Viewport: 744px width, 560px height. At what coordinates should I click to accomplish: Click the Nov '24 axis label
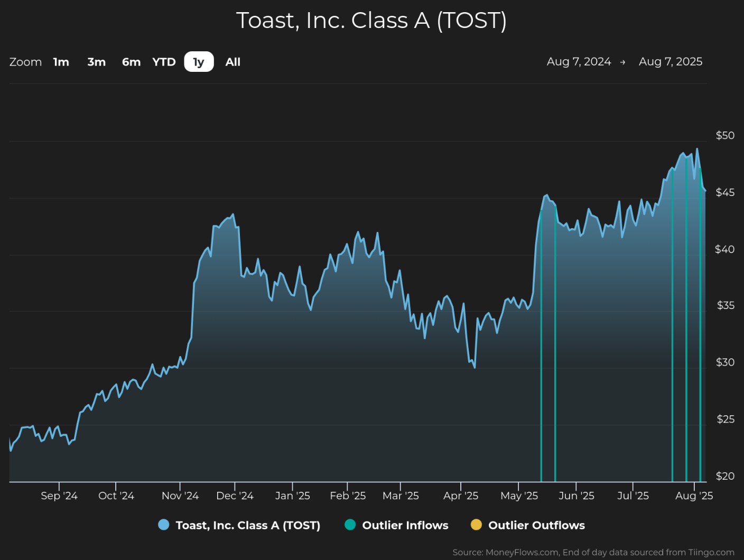click(x=180, y=496)
